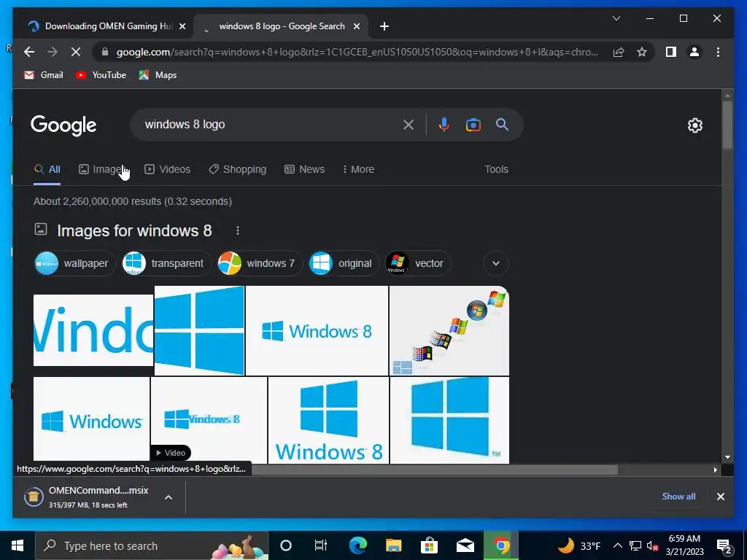
Task: Open the options menu beside Images for windows 8
Action: click(238, 231)
